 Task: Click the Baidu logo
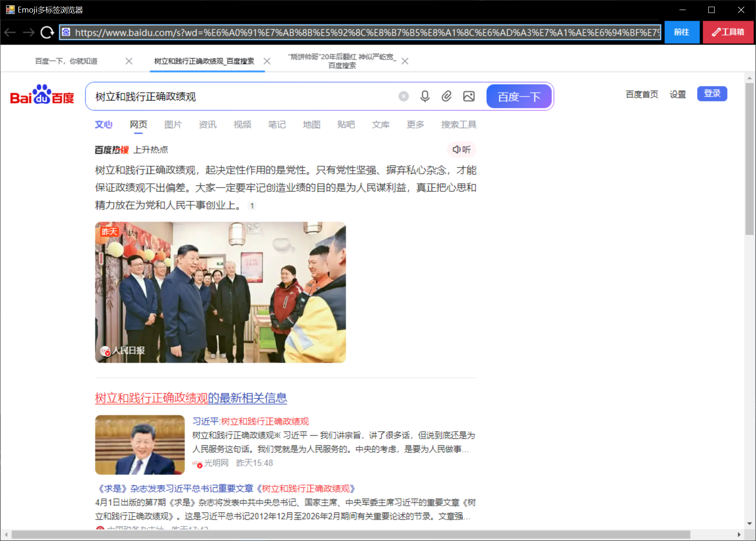pyautogui.click(x=42, y=95)
